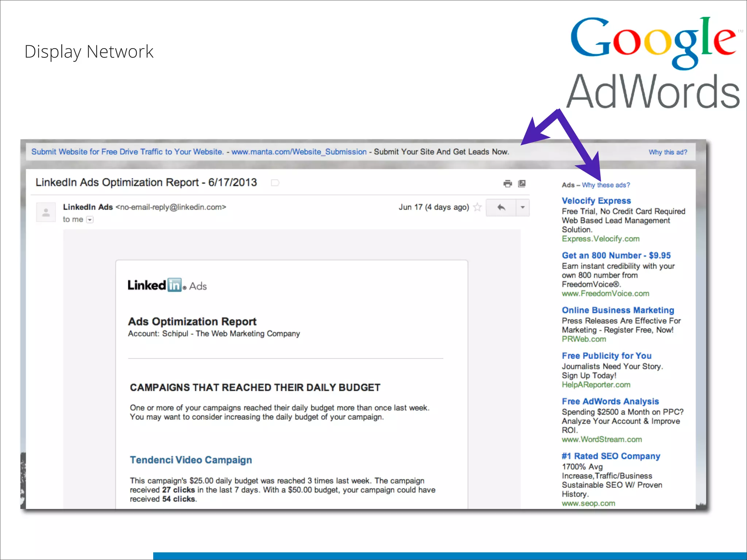
Task: Click 'Why these ads?' link
Action: (x=606, y=185)
